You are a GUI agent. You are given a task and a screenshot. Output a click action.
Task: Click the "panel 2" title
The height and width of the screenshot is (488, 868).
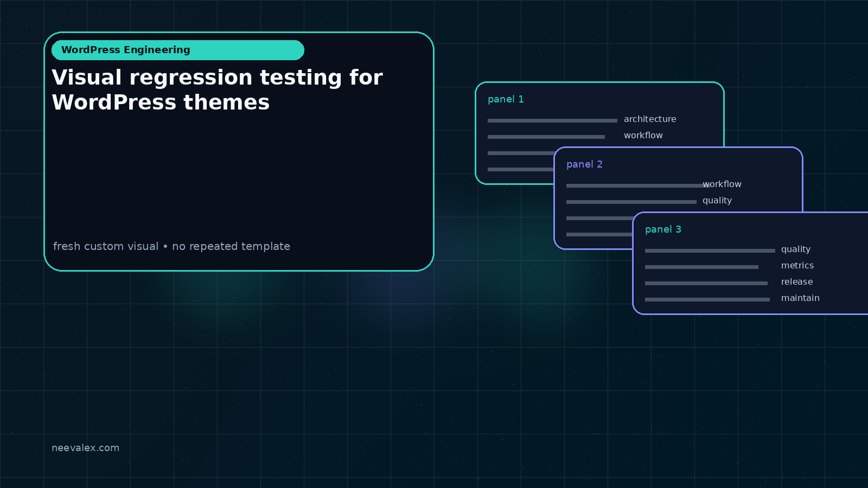coord(584,164)
